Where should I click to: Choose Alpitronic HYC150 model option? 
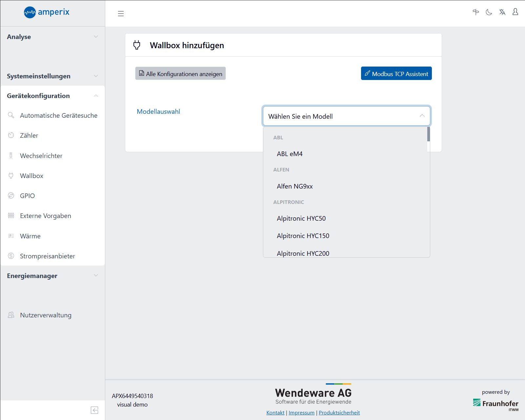click(x=303, y=236)
